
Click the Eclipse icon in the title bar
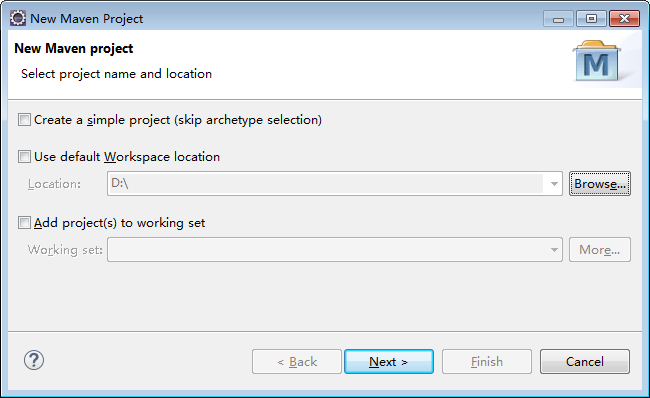[x=18, y=19]
